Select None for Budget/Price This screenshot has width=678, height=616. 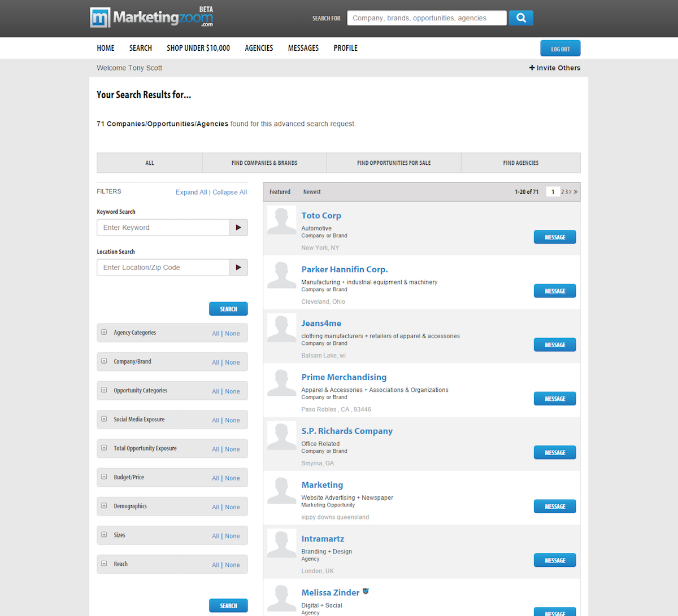(x=232, y=478)
